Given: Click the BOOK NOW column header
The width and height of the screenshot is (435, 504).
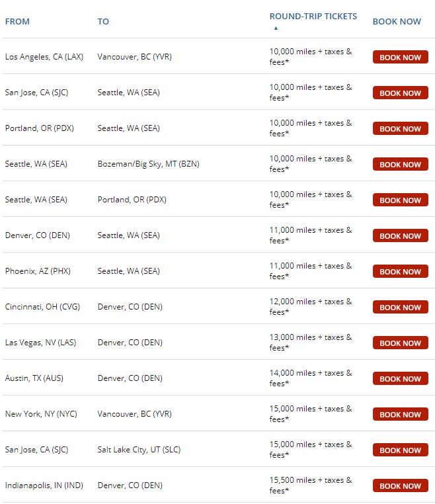Looking at the screenshot, I should (397, 21).
